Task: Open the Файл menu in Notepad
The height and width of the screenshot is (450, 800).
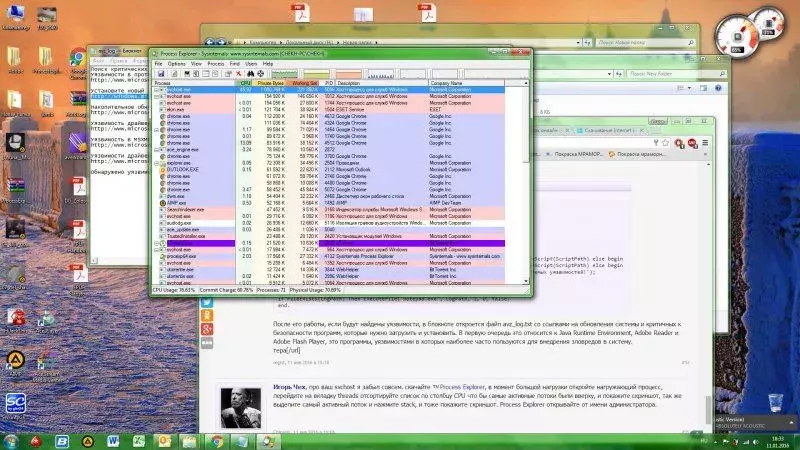Action: [98, 60]
